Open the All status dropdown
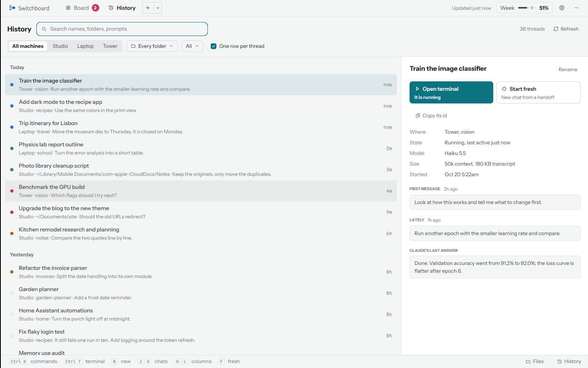The width and height of the screenshot is (588, 368). tap(192, 46)
